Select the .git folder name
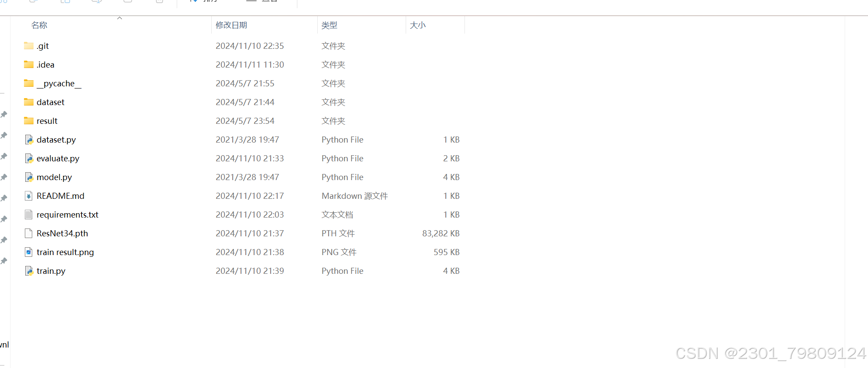The height and width of the screenshot is (368, 868). tap(43, 46)
